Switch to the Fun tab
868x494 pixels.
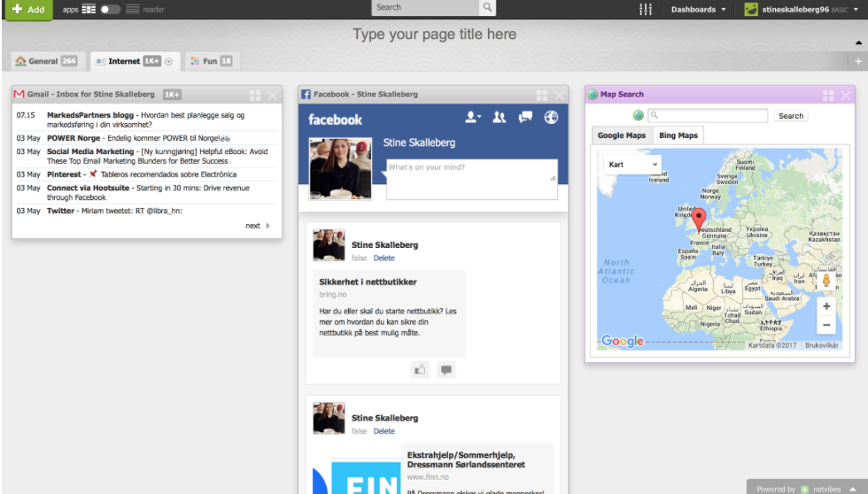(x=213, y=61)
